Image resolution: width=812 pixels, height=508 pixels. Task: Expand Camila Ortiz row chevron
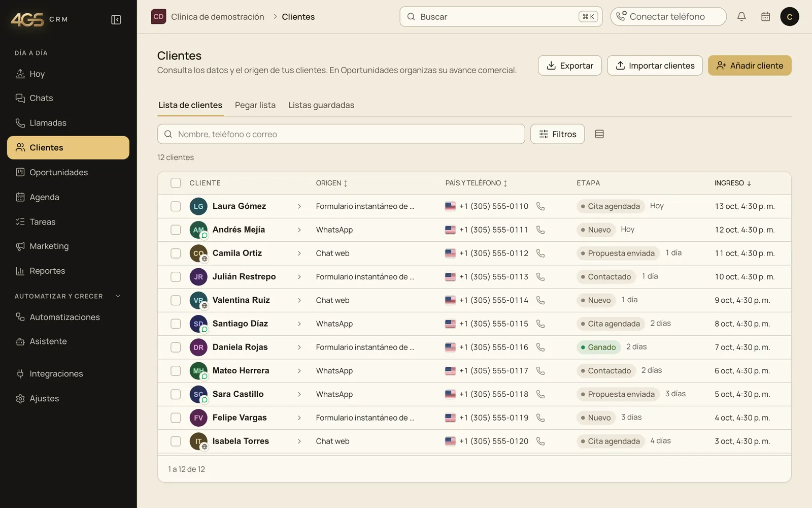pyautogui.click(x=299, y=253)
